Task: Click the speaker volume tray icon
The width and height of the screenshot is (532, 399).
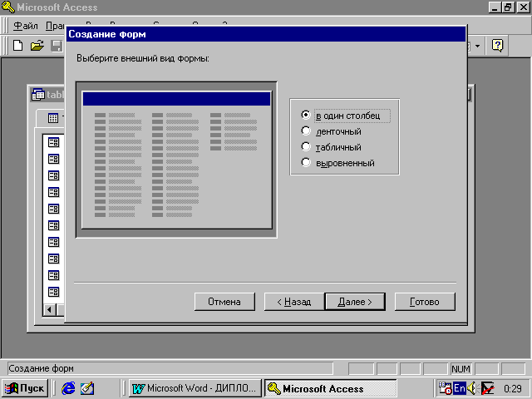Action: click(x=472, y=388)
